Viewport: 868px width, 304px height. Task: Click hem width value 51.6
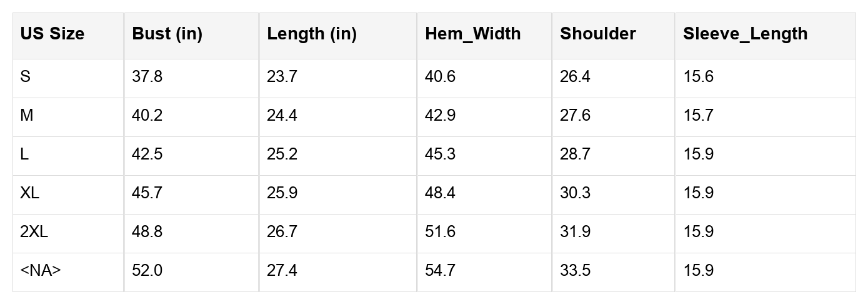440,232
